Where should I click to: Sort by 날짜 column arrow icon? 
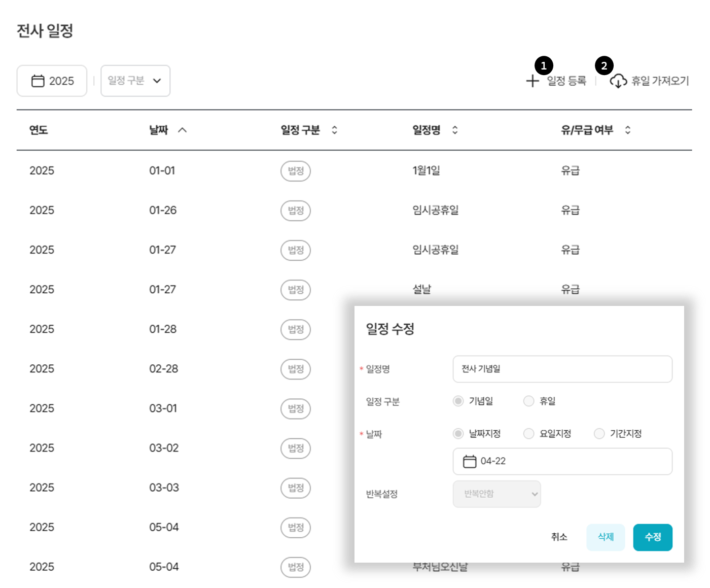[183, 130]
